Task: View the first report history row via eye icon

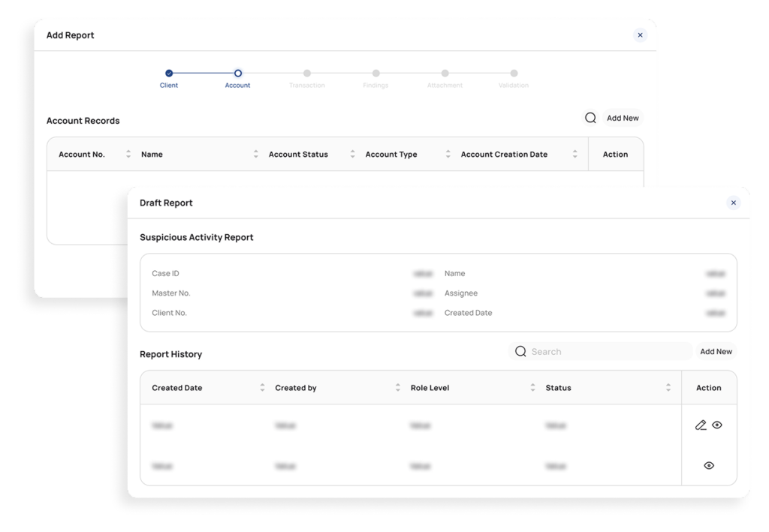Action: [x=717, y=425]
